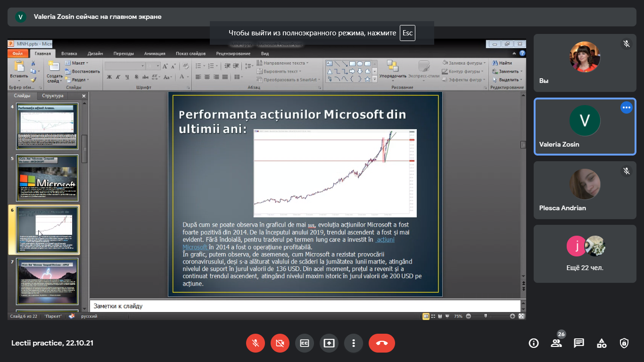Screen dimensions: 644x362
Task: Open the activities shapes icon
Action: click(x=602, y=343)
